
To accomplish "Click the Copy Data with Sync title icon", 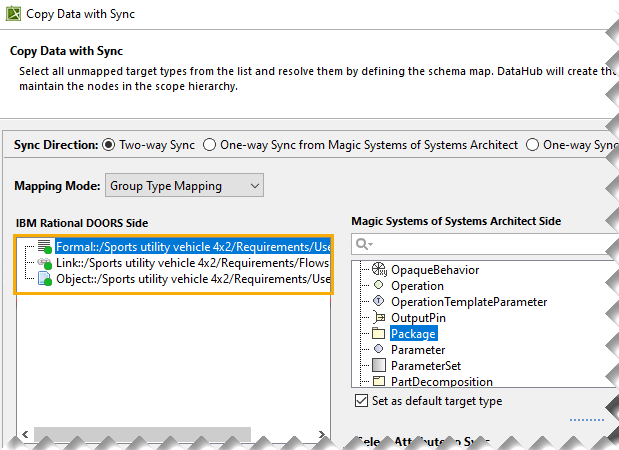I will [13, 14].
